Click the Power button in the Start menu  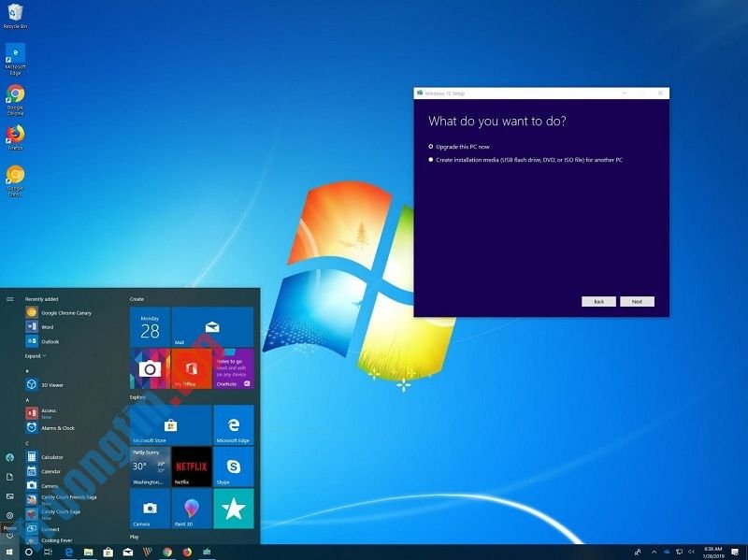(10, 537)
